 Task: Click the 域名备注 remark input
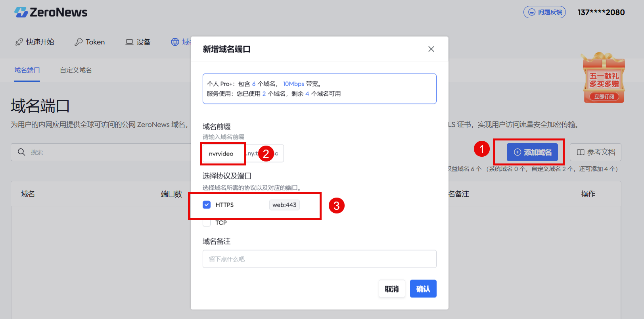tap(320, 259)
